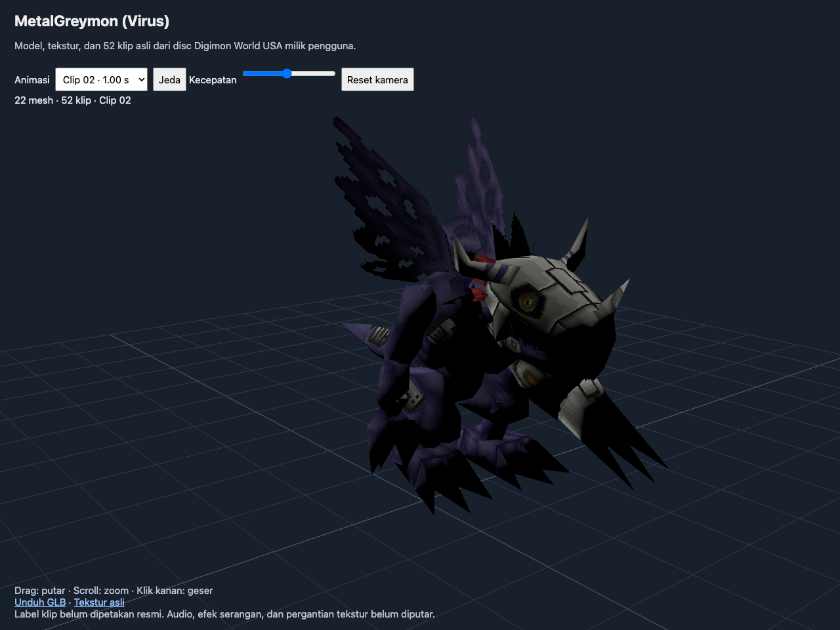The image size is (840, 630).
Task: Click the Jeda pause button
Action: coord(169,79)
